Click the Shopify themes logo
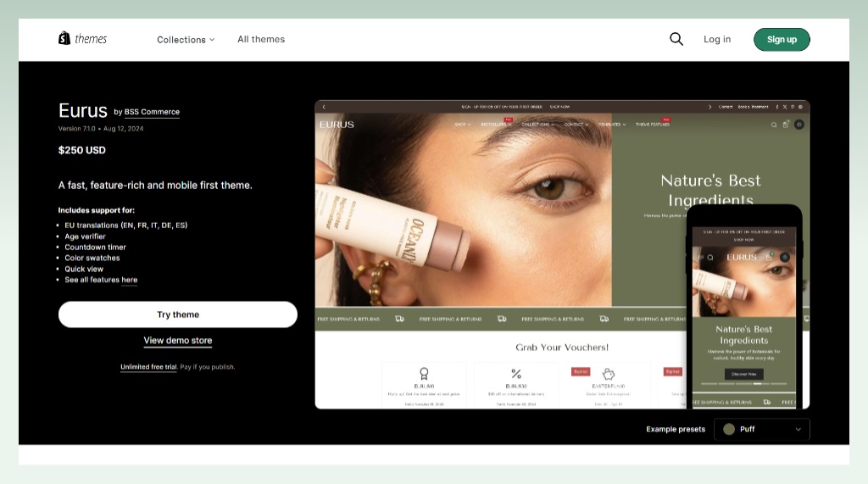868x484 pixels. point(82,38)
